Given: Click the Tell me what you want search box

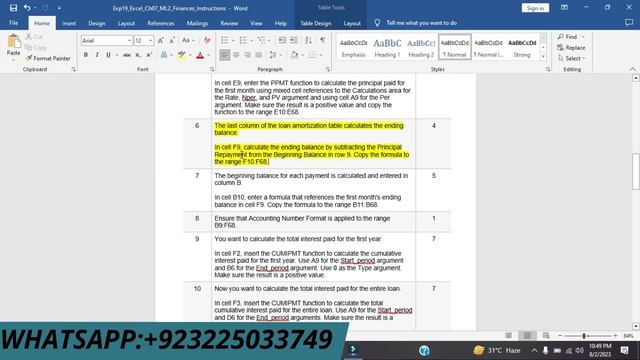Looking at the screenshot, I should tap(421, 23).
